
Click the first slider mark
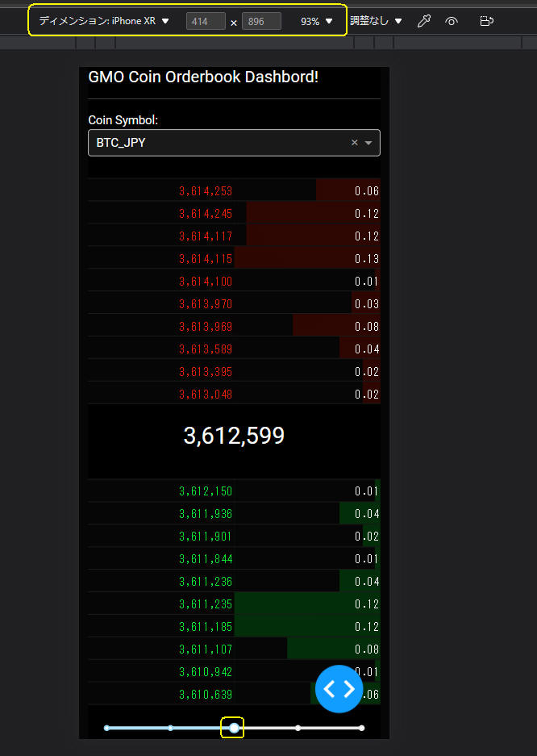tap(106, 728)
